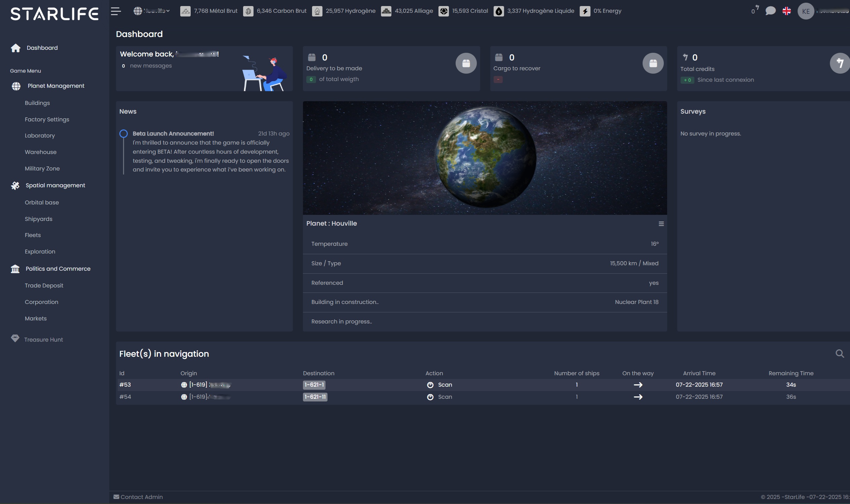Click the Remaining Time column header
Image resolution: width=850 pixels, height=504 pixels.
pos(791,373)
